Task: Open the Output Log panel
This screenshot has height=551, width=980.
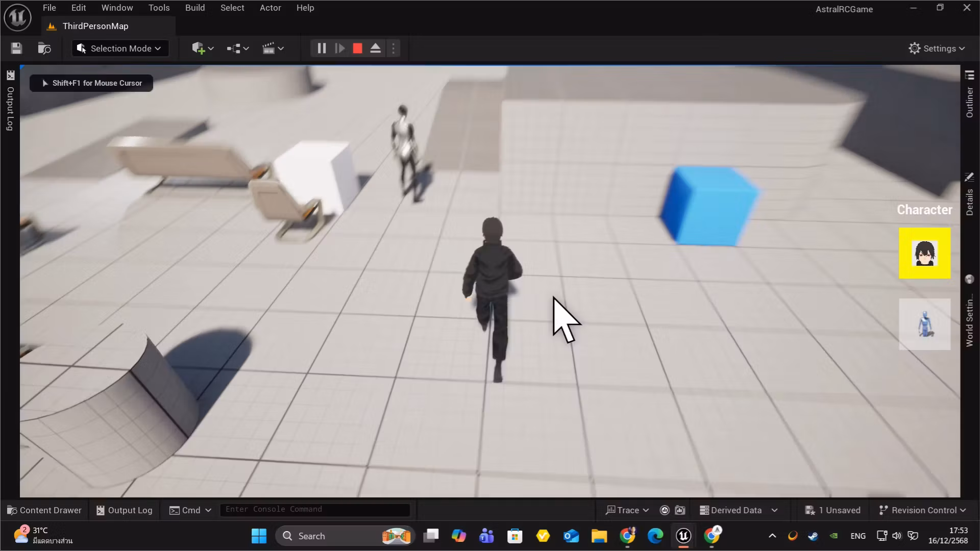Action: 124,510
